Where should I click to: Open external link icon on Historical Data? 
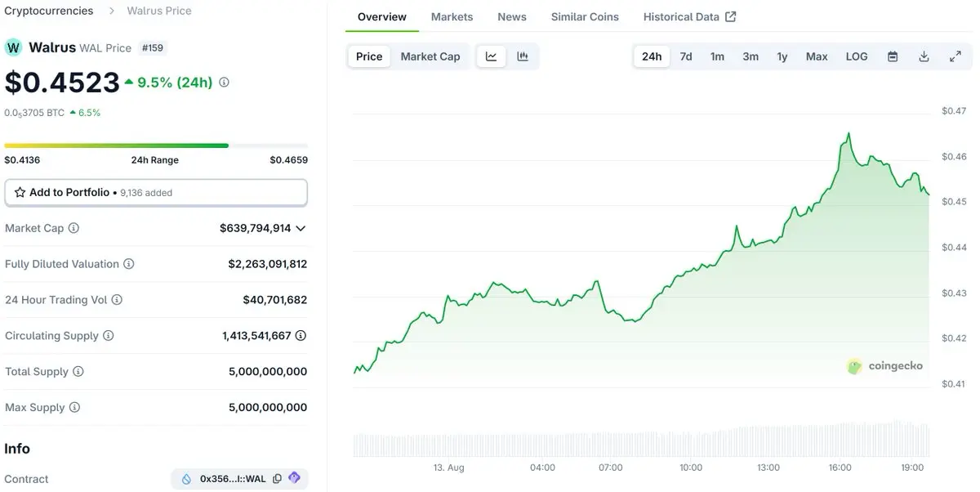pyautogui.click(x=731, y=16)
